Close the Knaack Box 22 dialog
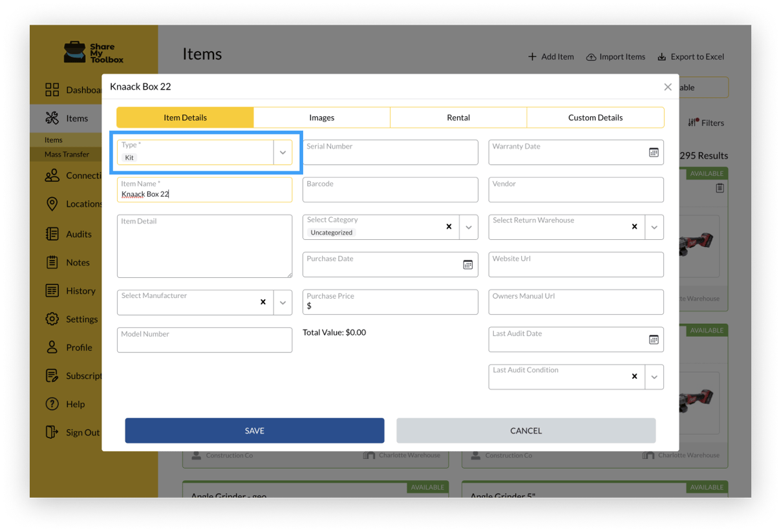Image resolution: width=781 pixels, height=532 pixels. [x=668, y=87]
